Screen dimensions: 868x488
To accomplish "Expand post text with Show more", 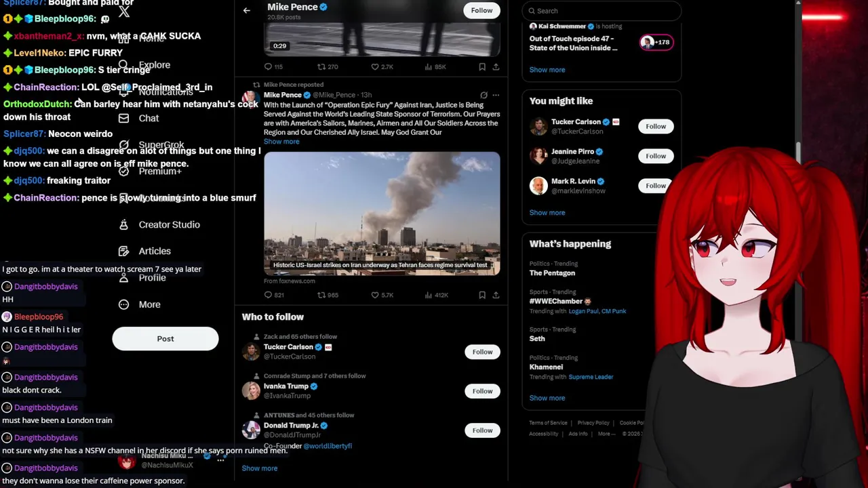I will [281, 142].
